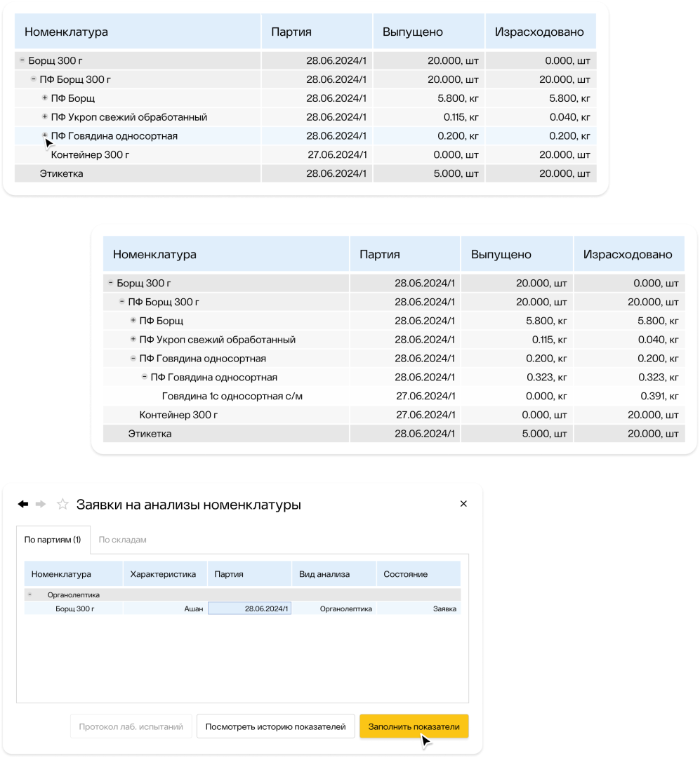Click 0.040, кг in the top table
Screen dimensions: 700x758
click(570, 117)
